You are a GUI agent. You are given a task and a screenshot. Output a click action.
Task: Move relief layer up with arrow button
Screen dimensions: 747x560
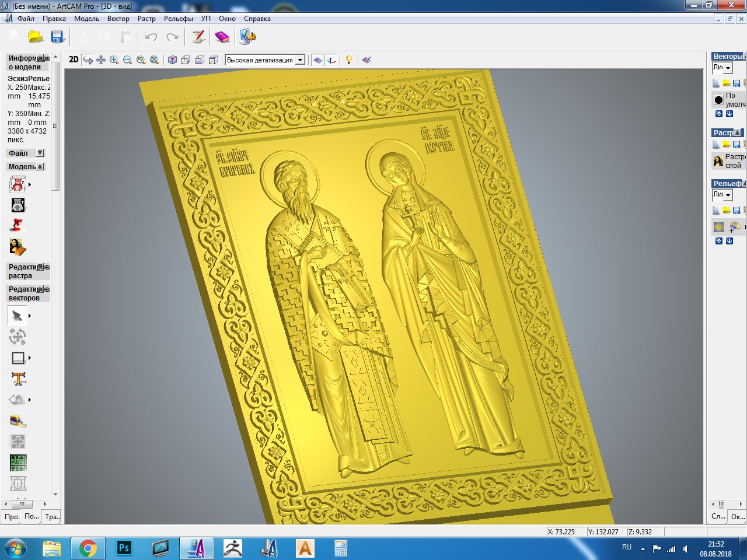(x=719, y=241)
